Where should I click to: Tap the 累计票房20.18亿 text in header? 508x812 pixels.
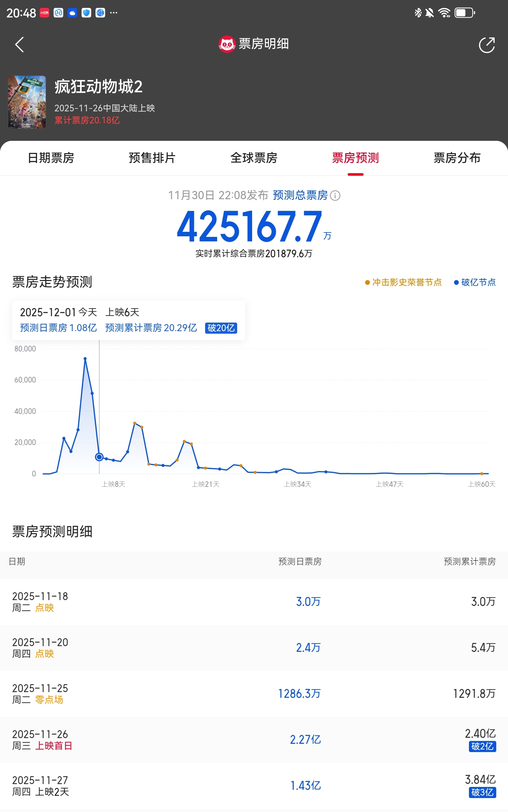pyautogui.click(x=87, y=121)
